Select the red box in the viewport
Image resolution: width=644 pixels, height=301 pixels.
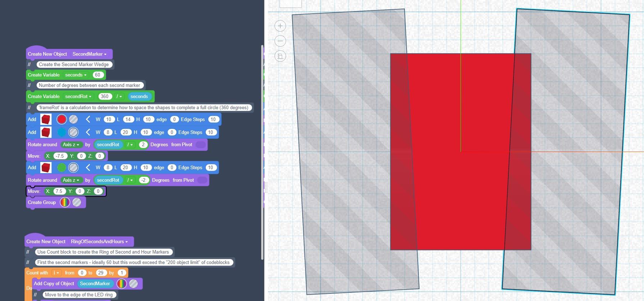tap(461, 152)
